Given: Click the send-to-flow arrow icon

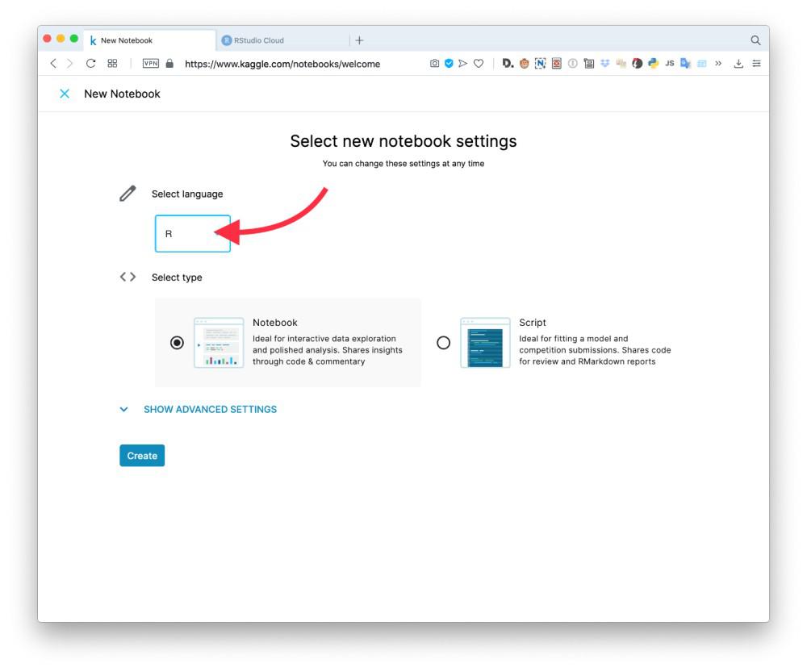Looking at the screenshot, I should [462, 63].
